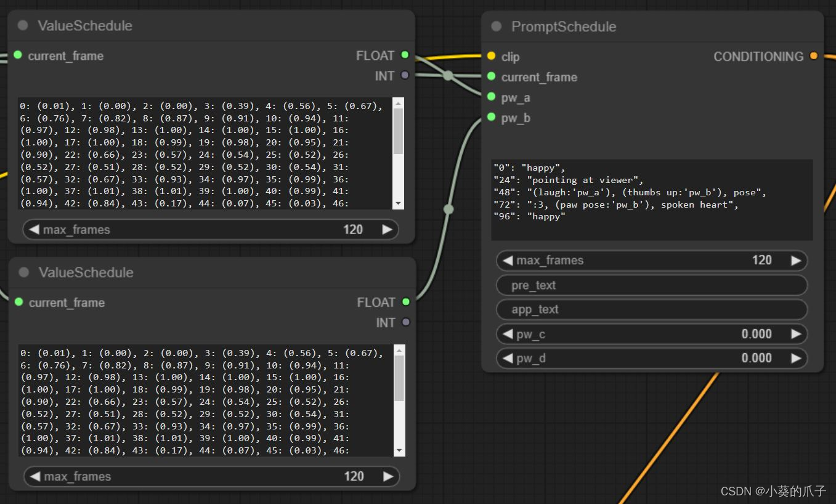Click the bottom ValueSchedule current_frame input socket
Image resolution: width=836 pixels, height=504 pixels.
coord(18,302)
